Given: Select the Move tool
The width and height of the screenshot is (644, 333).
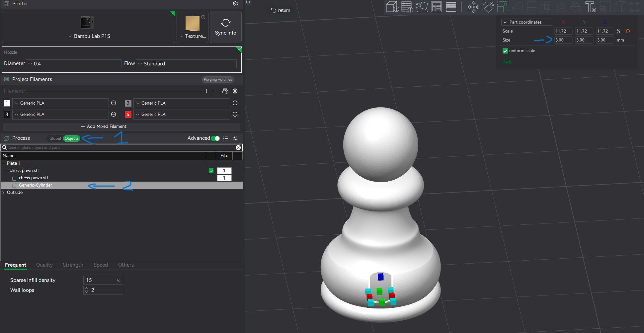Looking at the screenshot, I should pos(473,7).
